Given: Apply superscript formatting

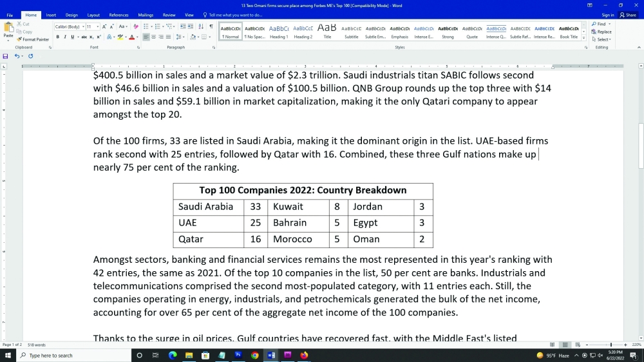Looking at the screenshot, I should (x=99, y=37).
